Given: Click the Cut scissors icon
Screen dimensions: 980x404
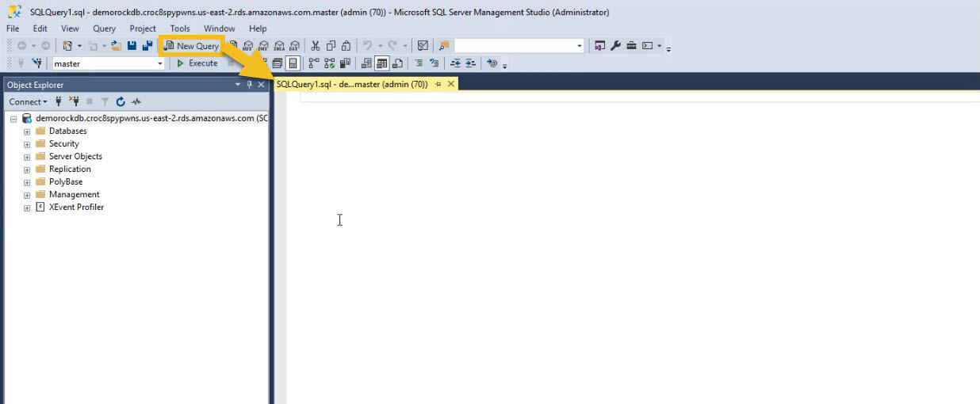Looking at the screenshot, I should click(316, 46).
